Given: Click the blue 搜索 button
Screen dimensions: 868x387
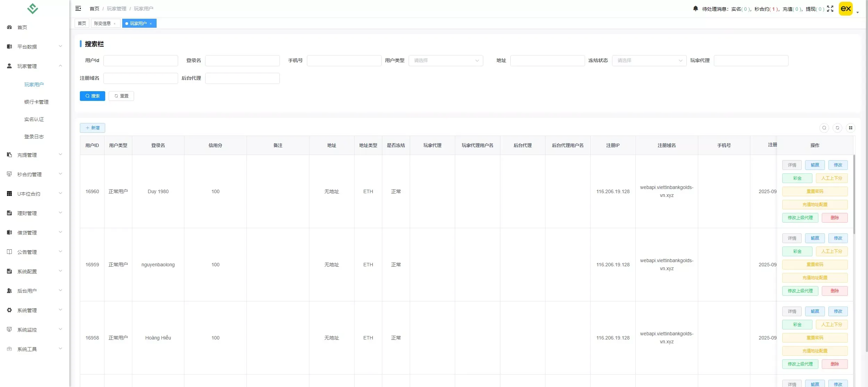Looking at the screenshot, I should (x=92, y=96).
